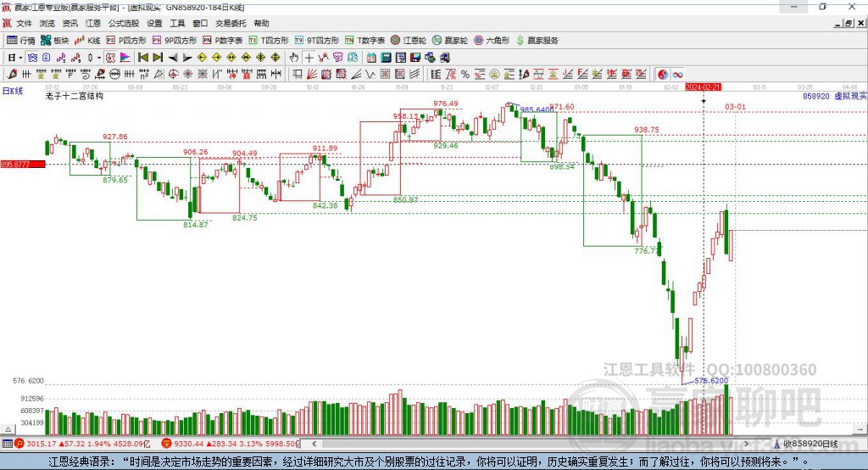
Task: Click the status bar grid icon
Action: pyautogui.click(x=7, y=444)
